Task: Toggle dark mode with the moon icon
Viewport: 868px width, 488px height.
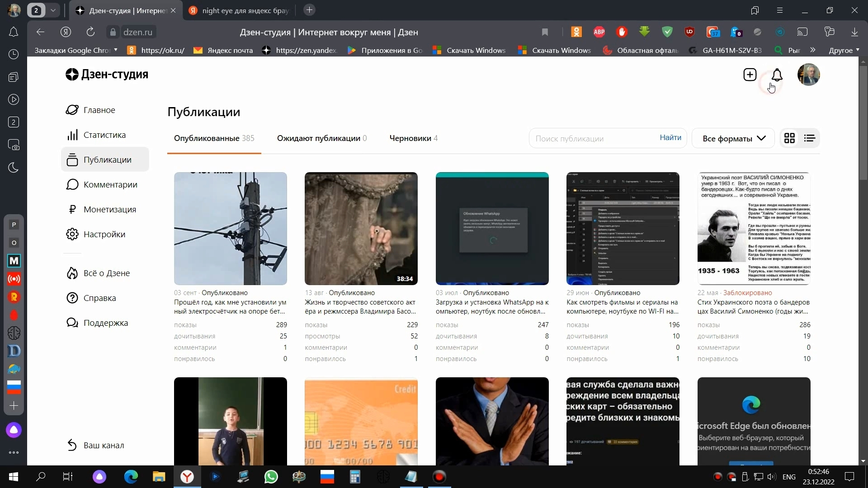Action: (x=14, y=168)
